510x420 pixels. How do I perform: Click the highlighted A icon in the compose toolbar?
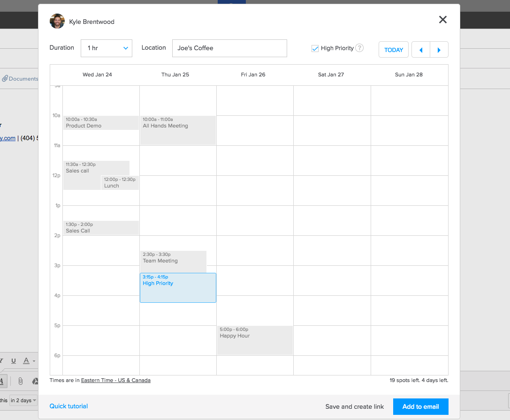pos(2,381)
